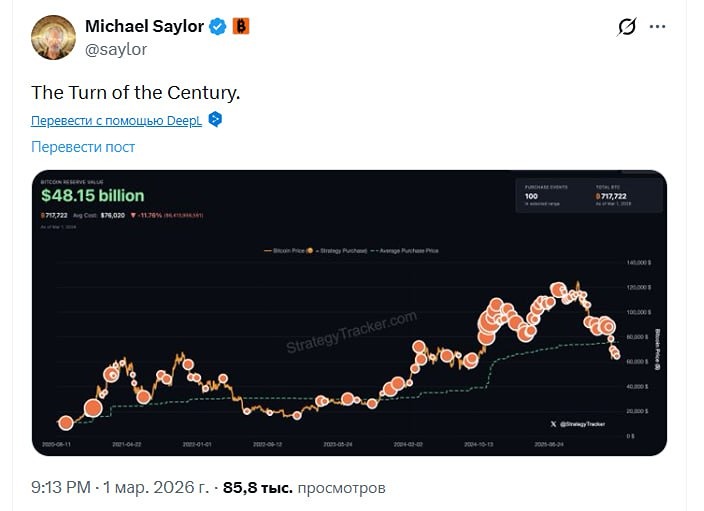Click Michael Saylor's profile avatar
The width and height of the screenshot is (704, 511).
tap(54, 37)
